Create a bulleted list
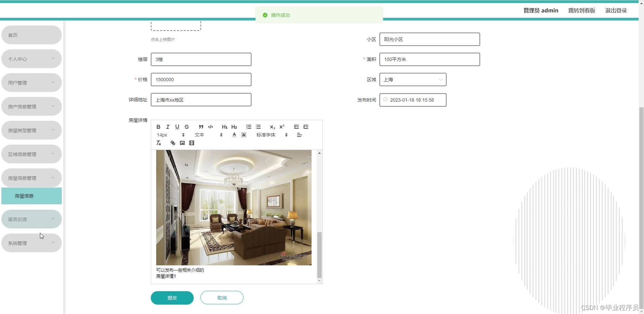644x314 pixels. (258, 127)
